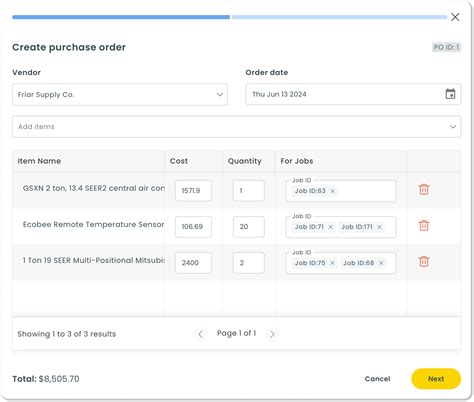Edit quantity field showing 20

[249, 227]
